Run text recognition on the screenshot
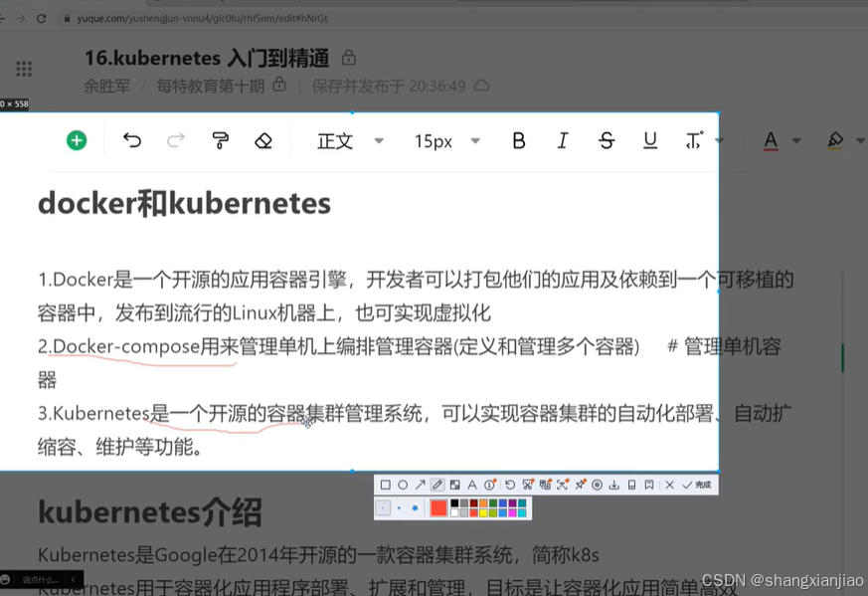The image size is (868, 596). 562,485
